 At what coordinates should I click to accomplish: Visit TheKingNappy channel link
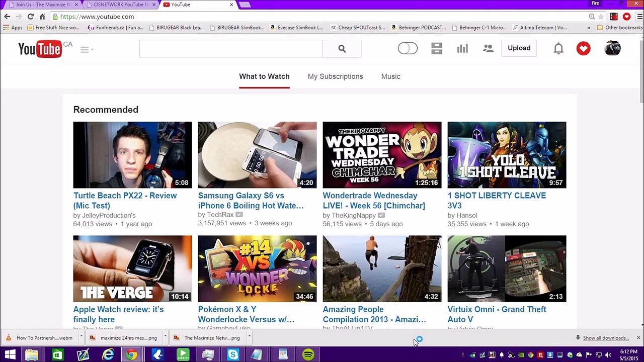pyautogui.click(x=353, y=215)
